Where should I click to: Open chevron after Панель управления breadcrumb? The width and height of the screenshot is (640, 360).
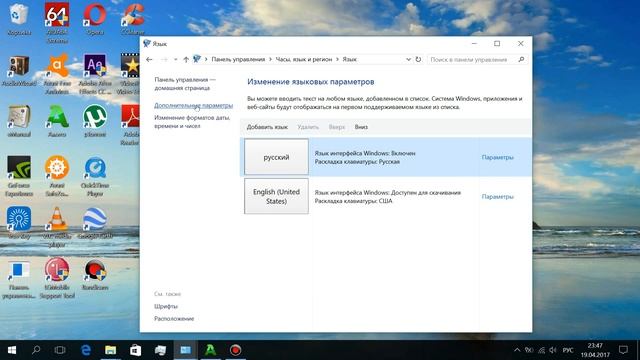(270, 59)
